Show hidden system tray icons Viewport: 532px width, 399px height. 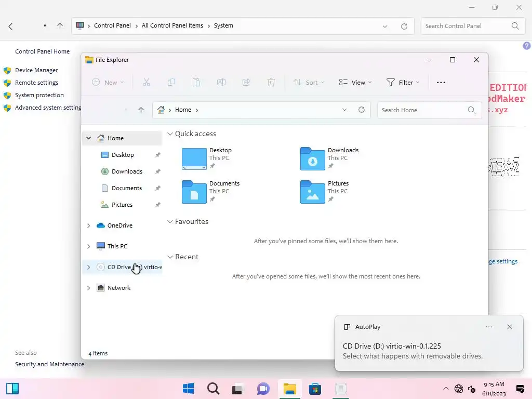click(x=446, y=389)
